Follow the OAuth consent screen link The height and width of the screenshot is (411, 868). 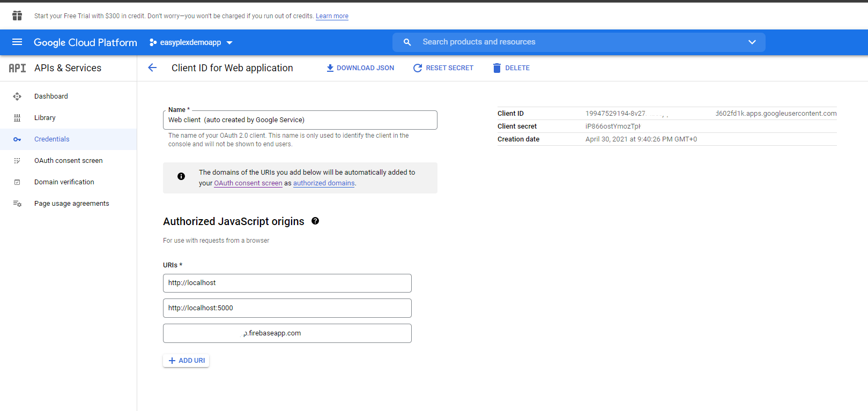click(x=248, y=183)
